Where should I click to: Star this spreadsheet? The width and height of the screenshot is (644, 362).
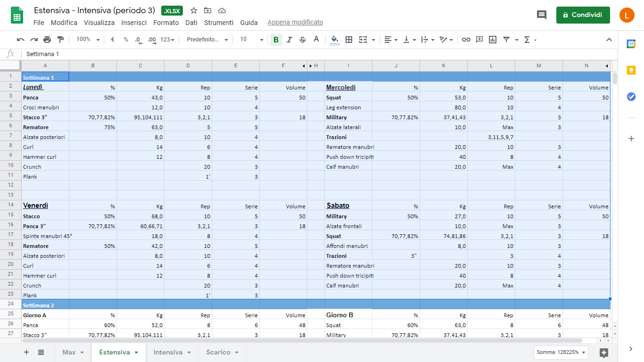click(194, 11)
